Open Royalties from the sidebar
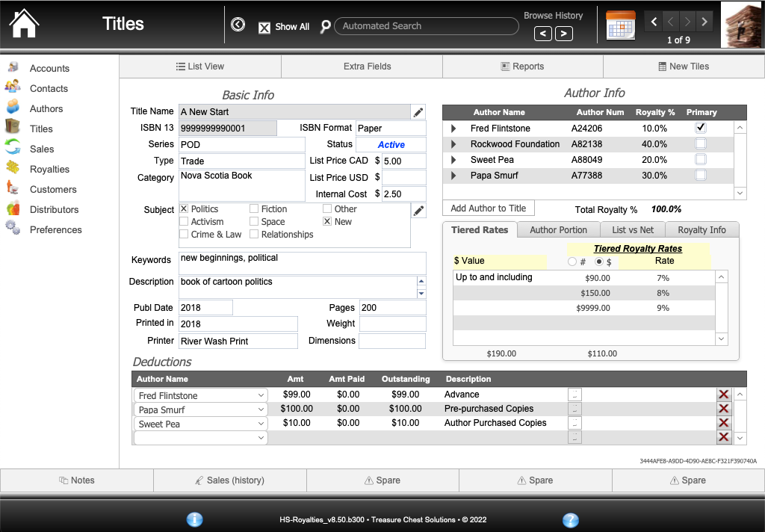Image resolution: width=765 pixels, height=532 pixels. click(49, 170)
